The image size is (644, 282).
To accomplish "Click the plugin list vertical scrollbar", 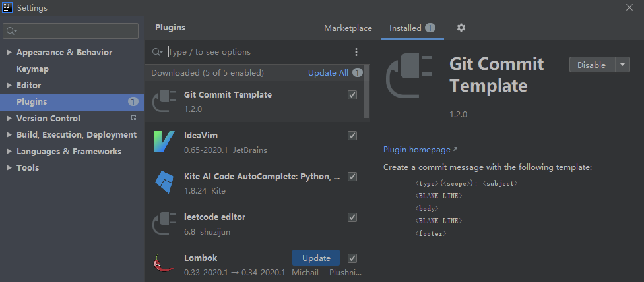I will click(x=366, y=92).
